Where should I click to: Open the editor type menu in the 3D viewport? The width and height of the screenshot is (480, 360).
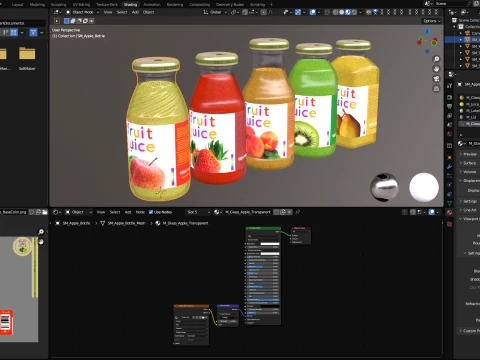pos(57,12)
